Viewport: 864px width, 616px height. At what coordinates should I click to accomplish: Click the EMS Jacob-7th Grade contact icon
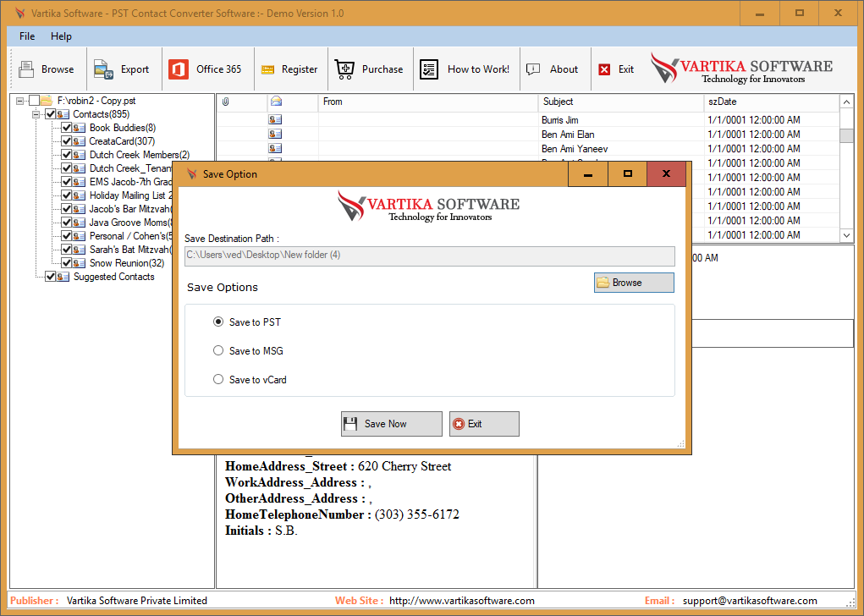[80, 182]
